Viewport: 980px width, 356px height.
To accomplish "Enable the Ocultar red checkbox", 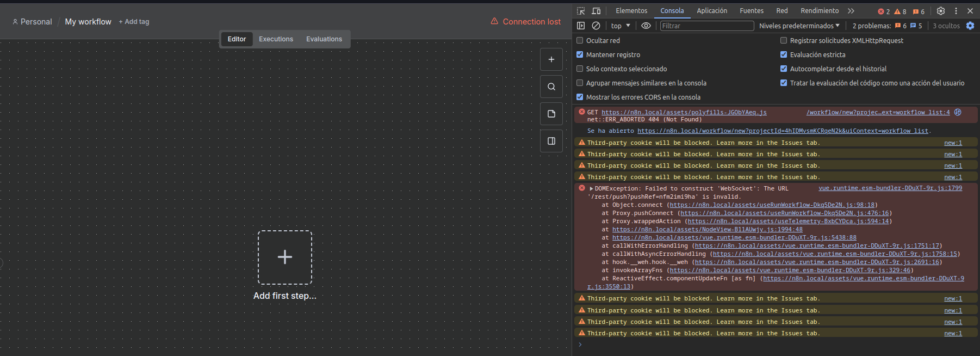I will tap(580, 40).
